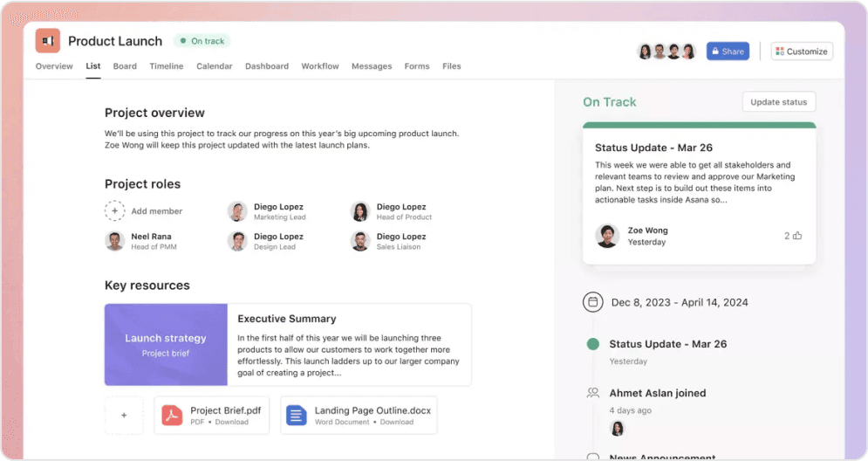Switch to the Board tab

point(125,66)
